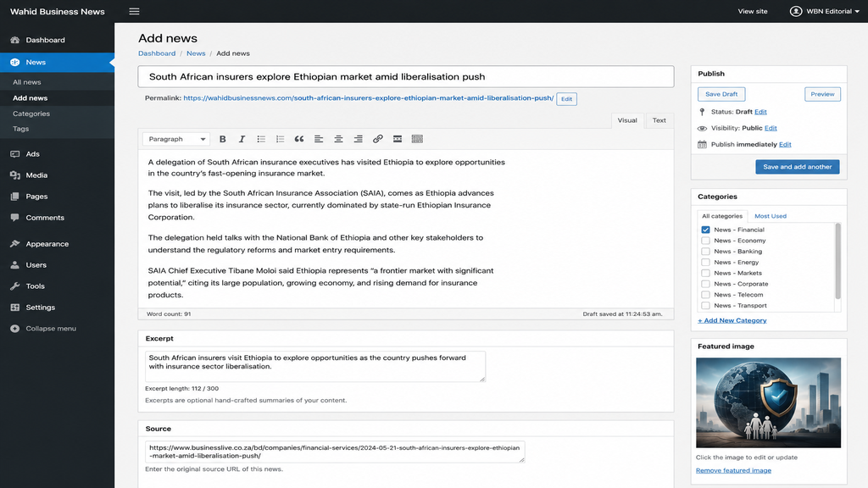Screen dimensions: 868x488
Task: Click the Users sidebar icon
Action: coord(15,265)
